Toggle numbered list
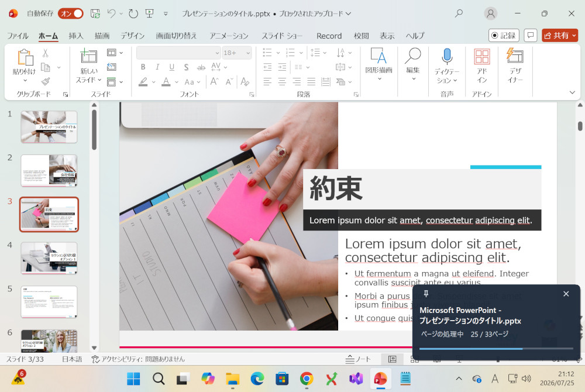 pos(290,53)
